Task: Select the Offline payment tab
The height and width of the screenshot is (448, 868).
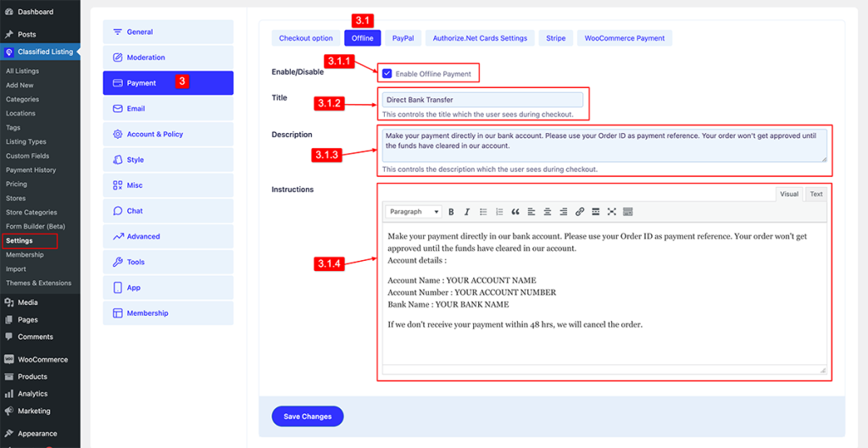Action: [363, 38]
